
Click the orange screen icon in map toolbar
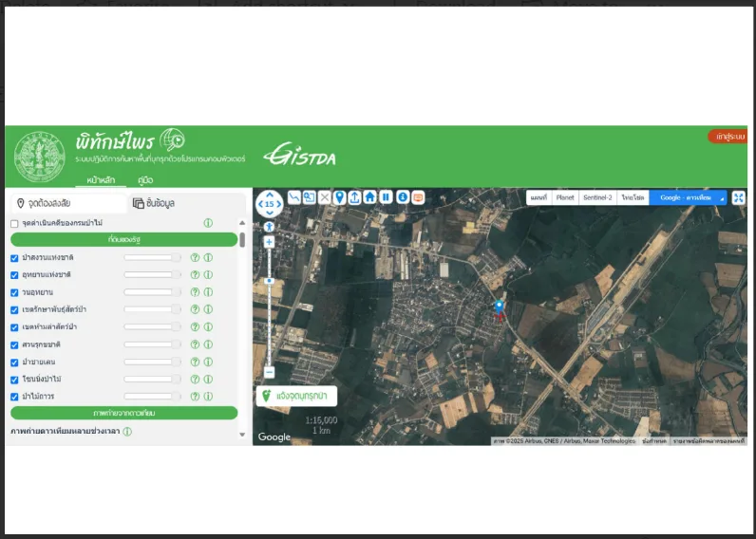(419, 197)
